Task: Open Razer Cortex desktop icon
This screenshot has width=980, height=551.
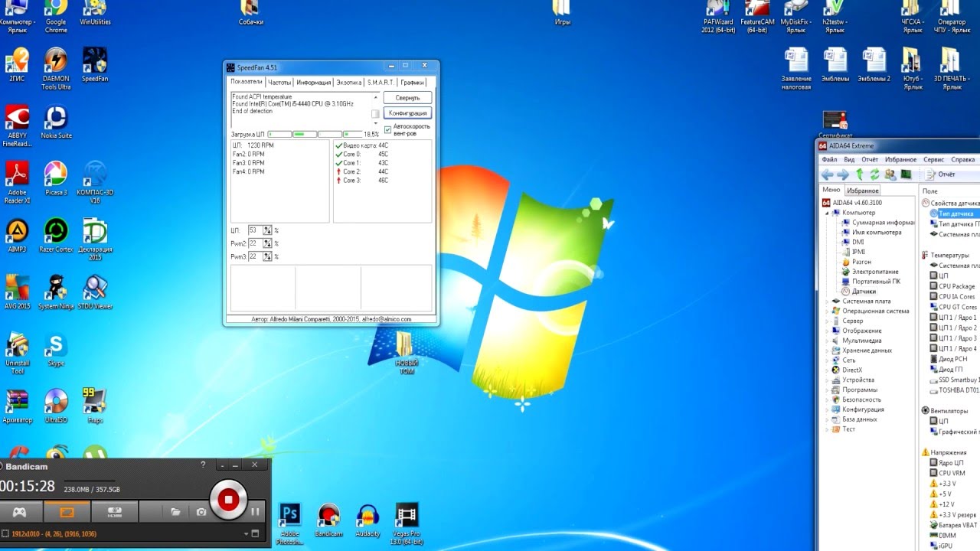Action: (55, 235)
